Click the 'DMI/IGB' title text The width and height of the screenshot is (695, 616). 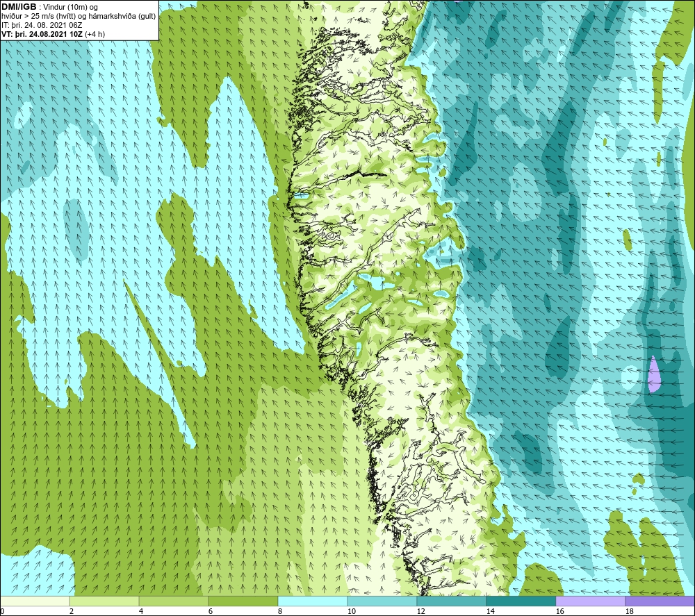point(19,7)
